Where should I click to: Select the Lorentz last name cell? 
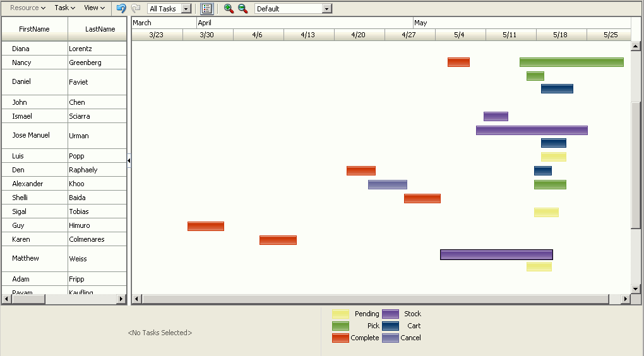(x=97, y=49)
